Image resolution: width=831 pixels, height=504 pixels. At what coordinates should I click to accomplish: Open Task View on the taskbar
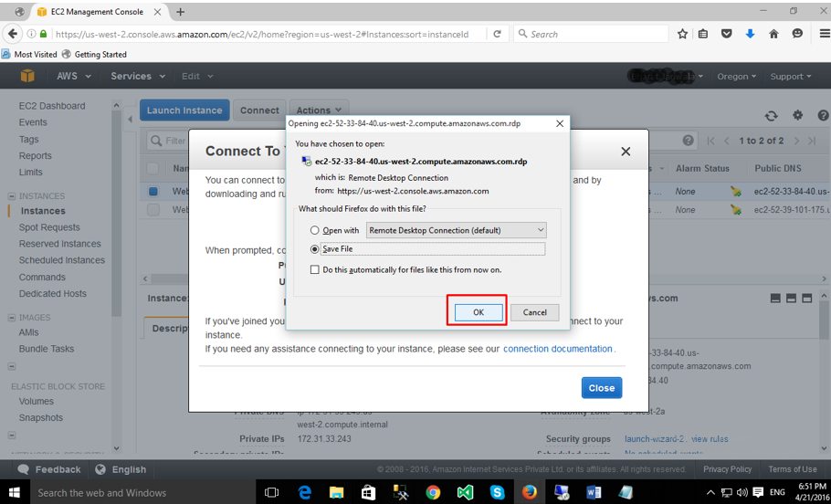[x=271, y=493]
